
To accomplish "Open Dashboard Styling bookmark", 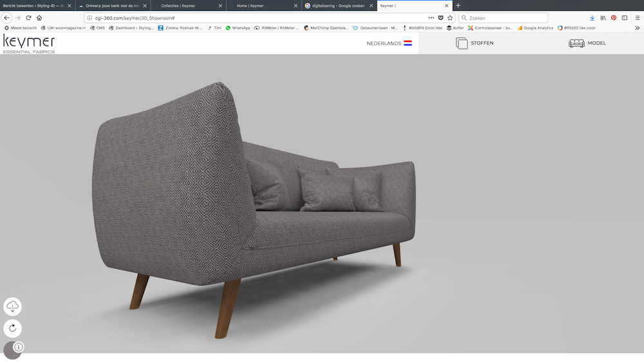I will coord(131,28).
